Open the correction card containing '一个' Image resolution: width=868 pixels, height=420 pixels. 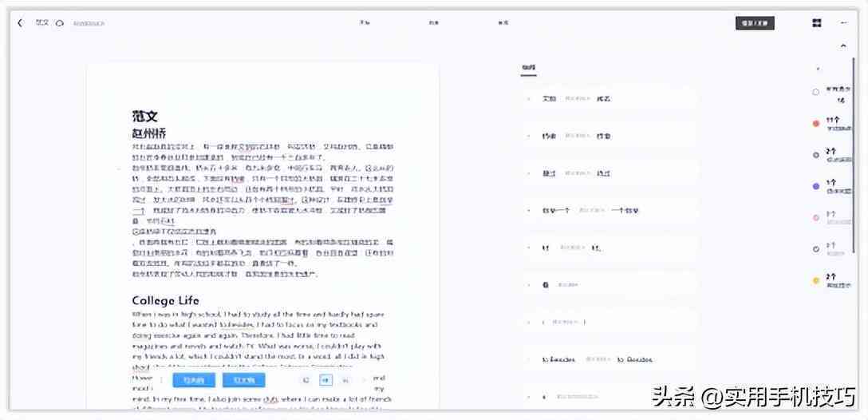608,211
